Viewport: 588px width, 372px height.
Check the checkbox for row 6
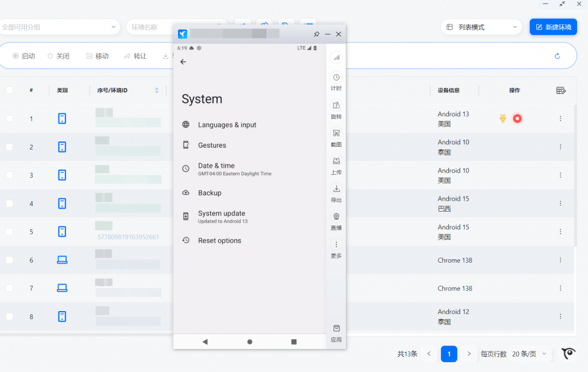9,260
